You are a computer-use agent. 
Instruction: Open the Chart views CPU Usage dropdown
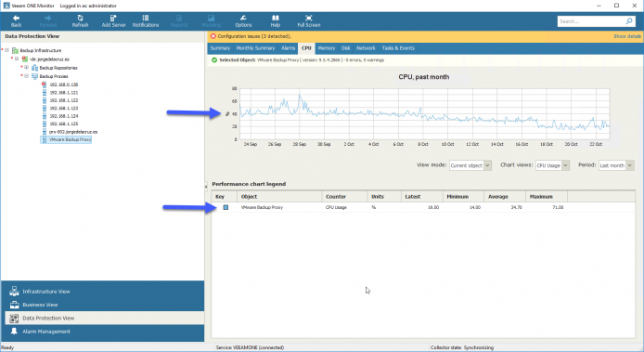pyautogui.click(x=552, y=165)
